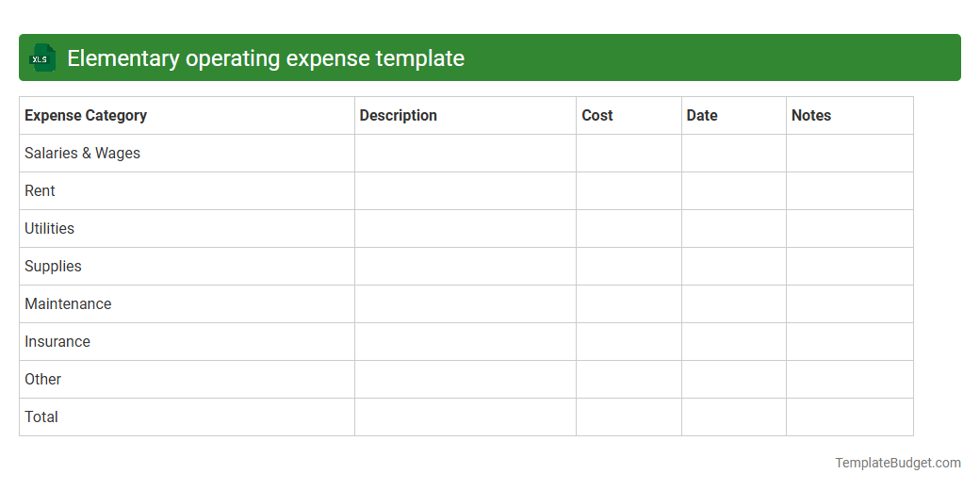980x490 pixels.
Task: Click the XLS file icon in header
Action: click(x=41, y=58)
